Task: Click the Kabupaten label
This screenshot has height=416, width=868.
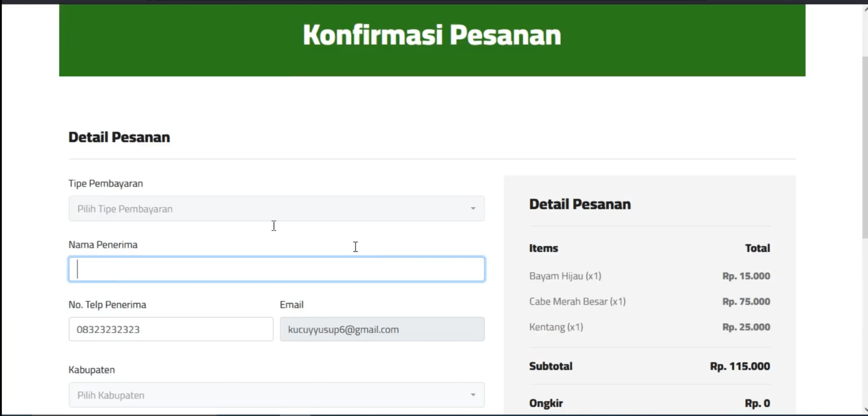Action: pos(92,369)
